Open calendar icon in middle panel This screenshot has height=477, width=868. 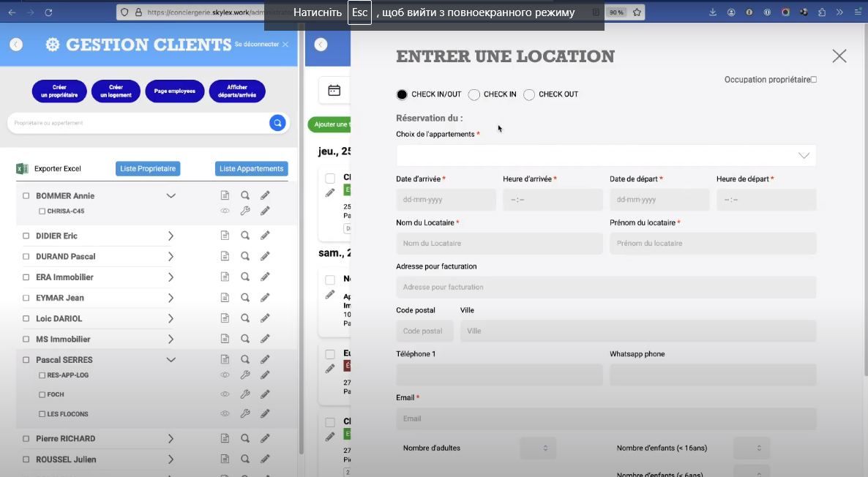[x=334, y=91]
